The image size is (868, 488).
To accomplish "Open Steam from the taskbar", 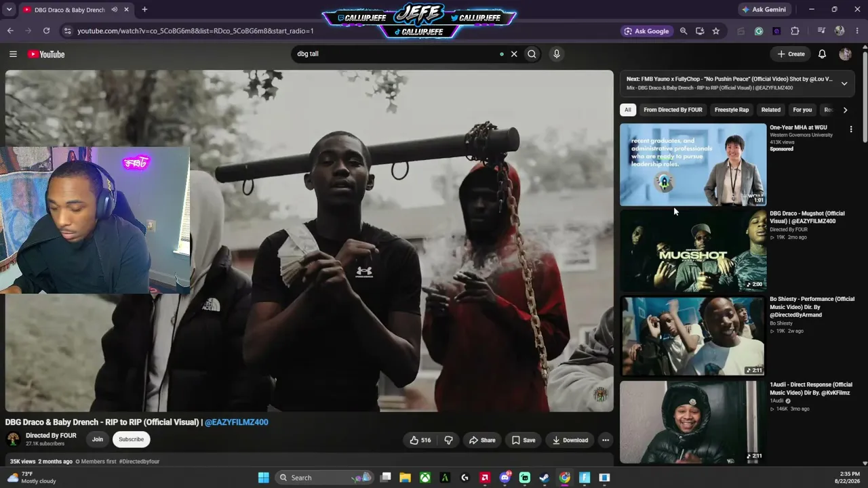I will click(545, 478).
